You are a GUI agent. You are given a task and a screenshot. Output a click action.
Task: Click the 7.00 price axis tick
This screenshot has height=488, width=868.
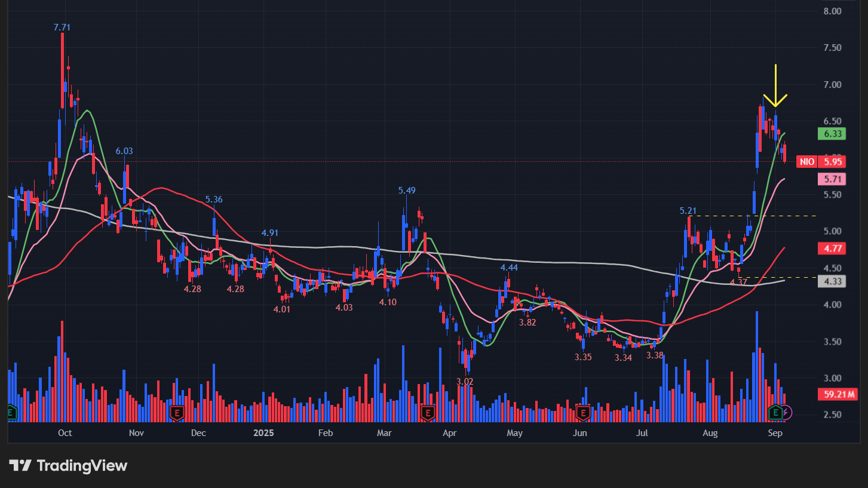click(x=832, y=85)
